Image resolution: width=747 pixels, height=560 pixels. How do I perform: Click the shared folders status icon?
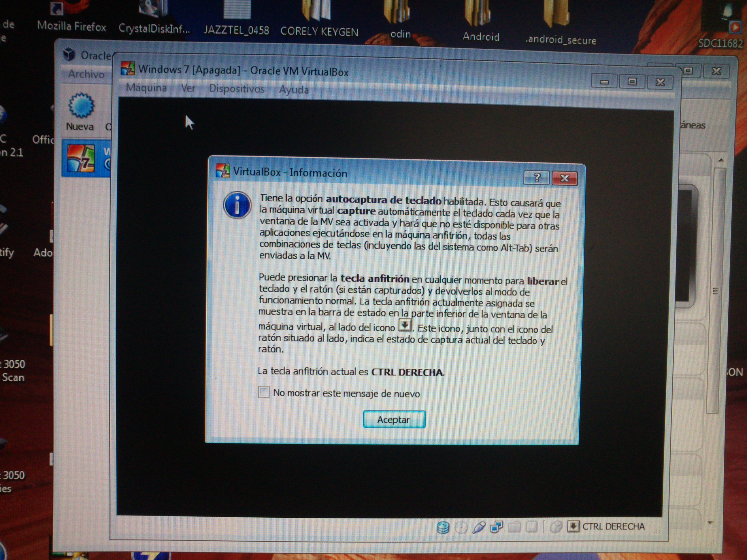tap(514, 527)
